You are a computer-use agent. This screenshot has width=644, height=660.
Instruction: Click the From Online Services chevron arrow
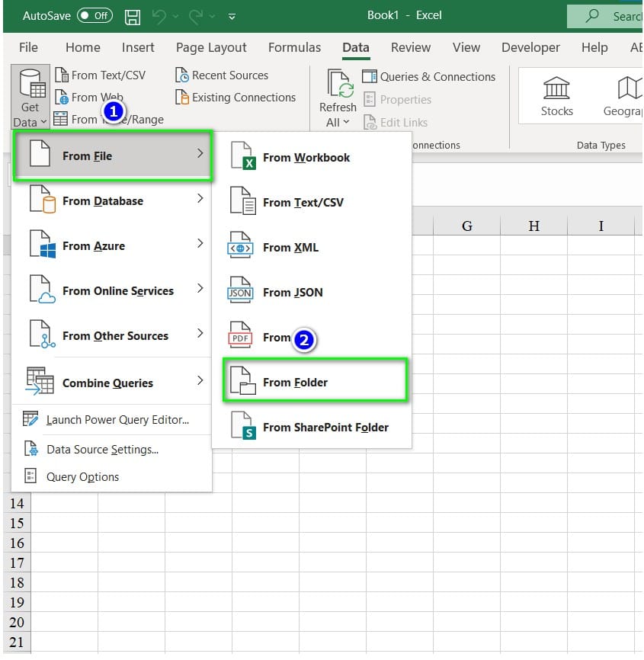[200, 288]
